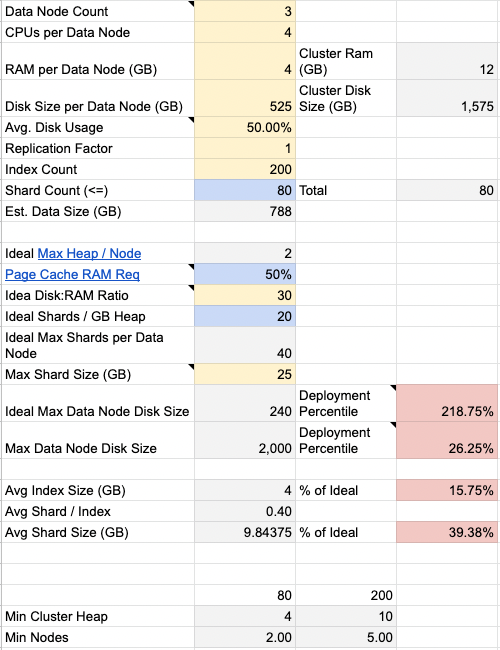Click the Total label cell

346,190
